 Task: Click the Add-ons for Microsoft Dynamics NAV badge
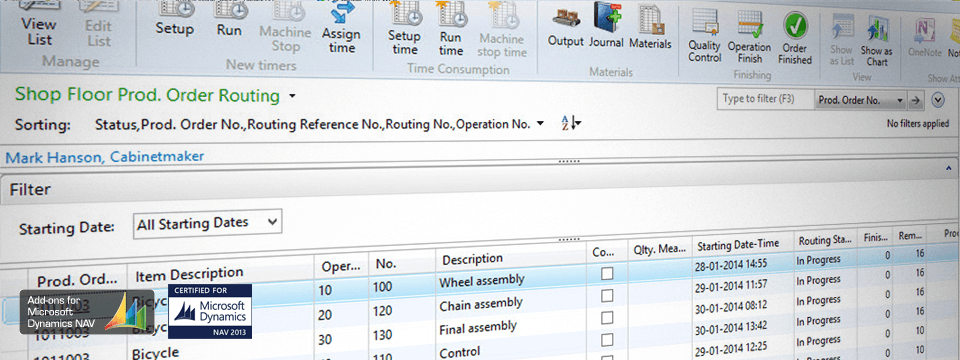pyautogui.click(x=87, y=312)
